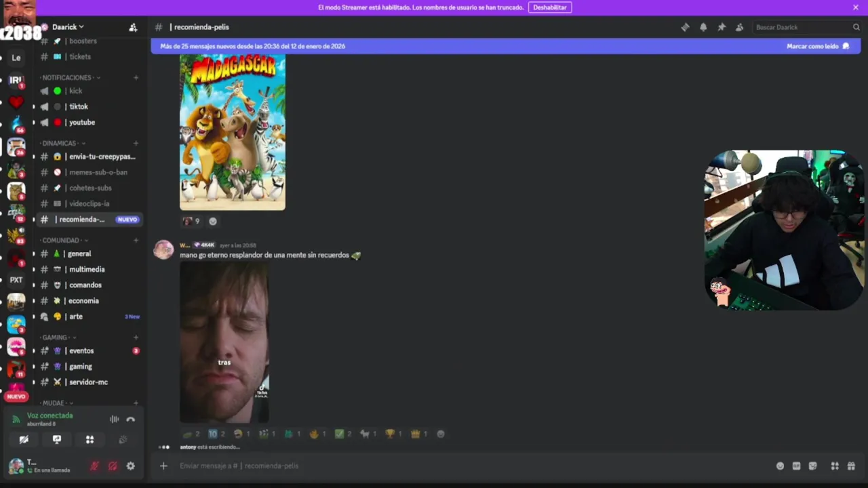Open the soundboard icon in voice panel
This screenshot has height=488, width=868.
click(x=123, y=439)
